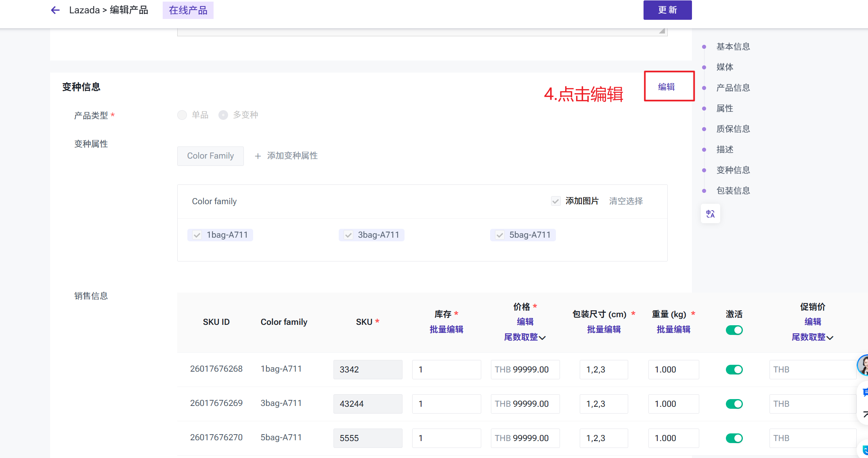Toggle the 5bag-A711 color checkbox
This screenshot has width=868, height=458.
500,235
